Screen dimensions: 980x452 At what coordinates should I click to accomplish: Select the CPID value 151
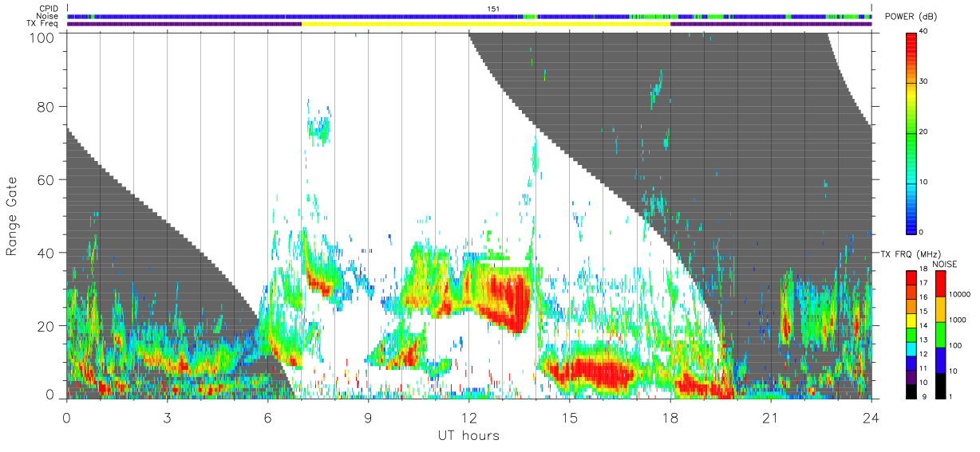tap(493, 9)
